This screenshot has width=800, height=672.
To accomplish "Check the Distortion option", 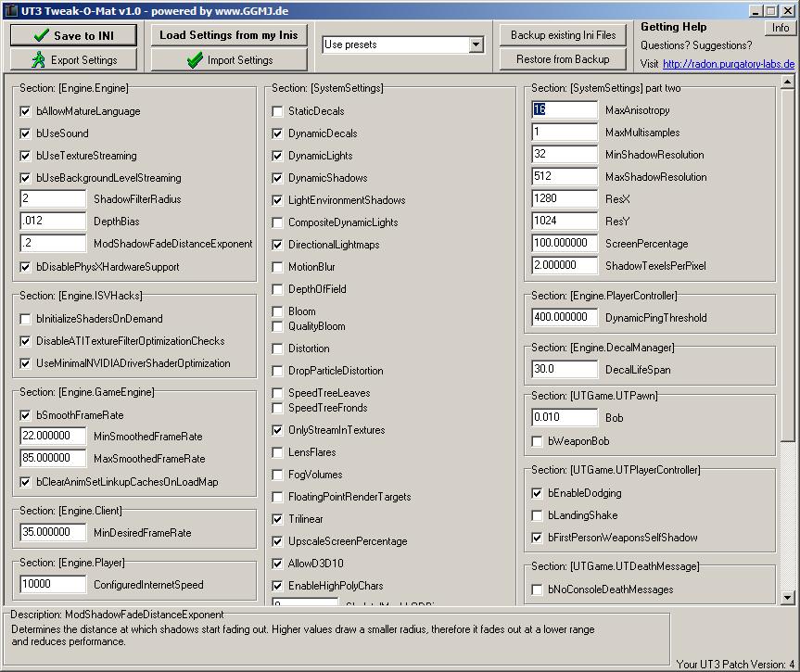I will click(x=277, y=349).
